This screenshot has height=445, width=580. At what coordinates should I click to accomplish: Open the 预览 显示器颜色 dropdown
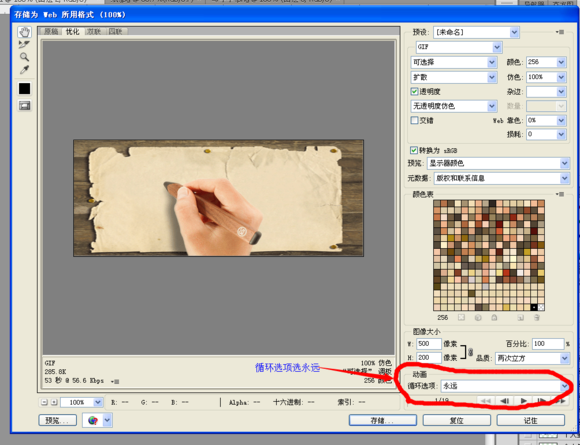(498, 163)
